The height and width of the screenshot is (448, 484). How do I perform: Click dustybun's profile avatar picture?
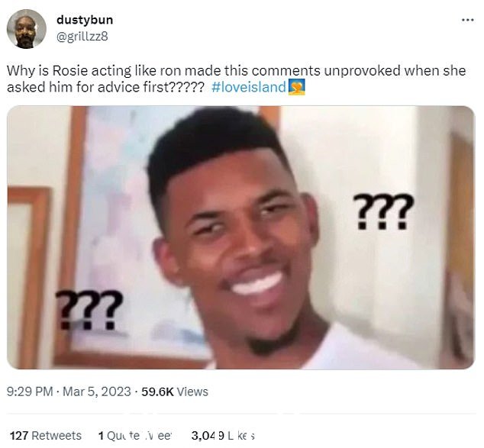tap(27, 29)
